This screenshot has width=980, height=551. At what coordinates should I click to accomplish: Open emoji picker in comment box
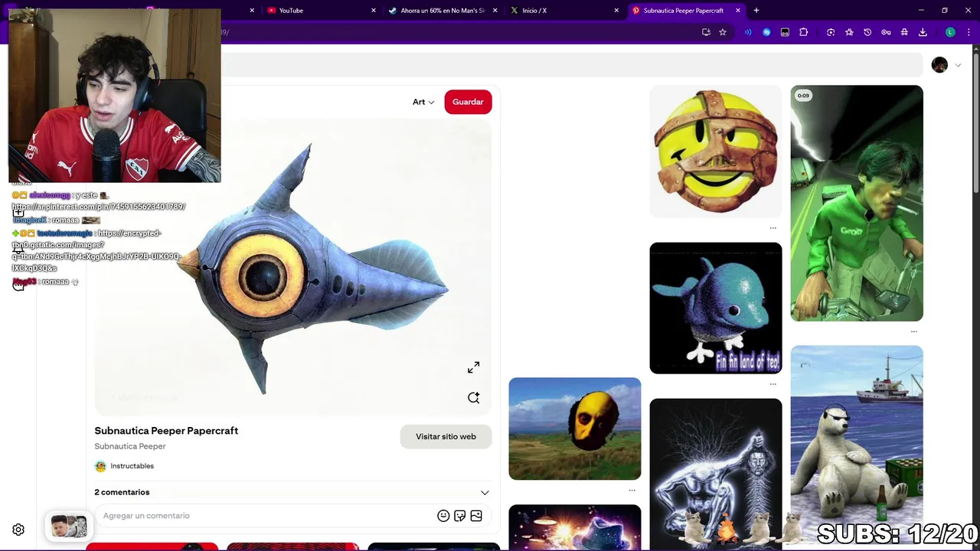[x=443, y=516]
